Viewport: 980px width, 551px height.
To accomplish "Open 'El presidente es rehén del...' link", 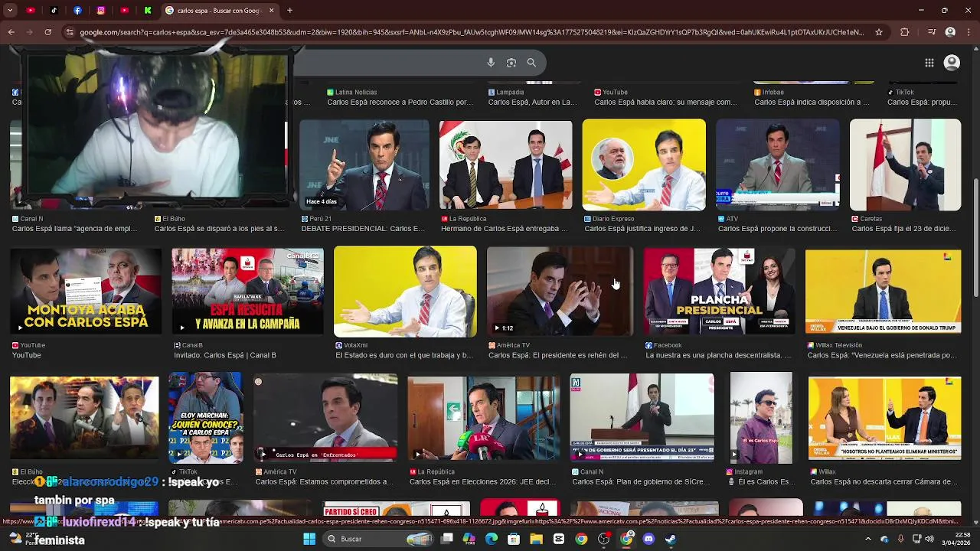I will tap(557, 355).
